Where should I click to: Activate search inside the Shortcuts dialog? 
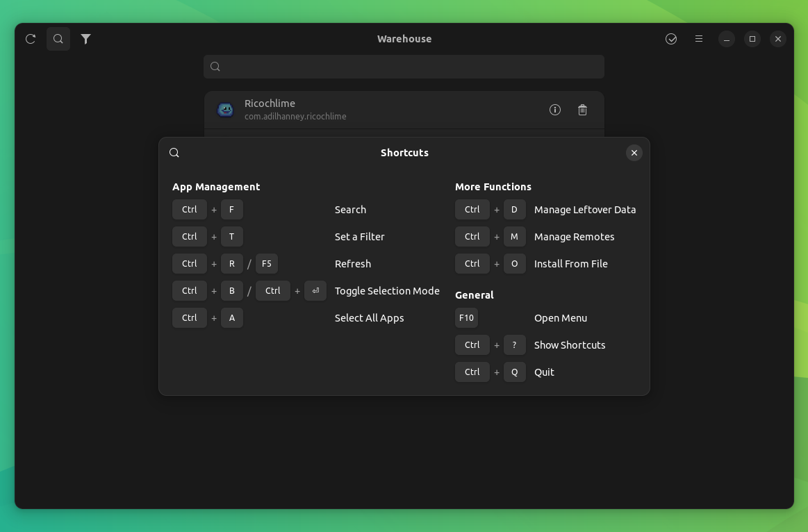click(174, 152)
